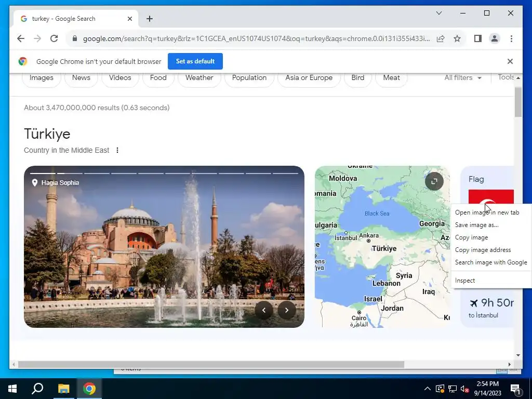Select the News filter chip
The height and width of the screenshot is (399, 532).
pyautogui.click(x=81, y=78)
